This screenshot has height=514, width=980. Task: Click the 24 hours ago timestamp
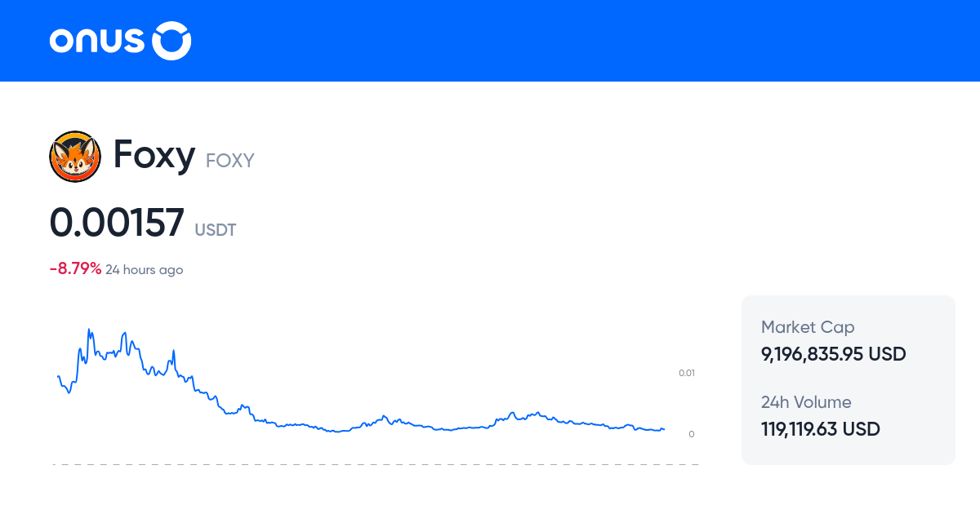tap(145, 269)
